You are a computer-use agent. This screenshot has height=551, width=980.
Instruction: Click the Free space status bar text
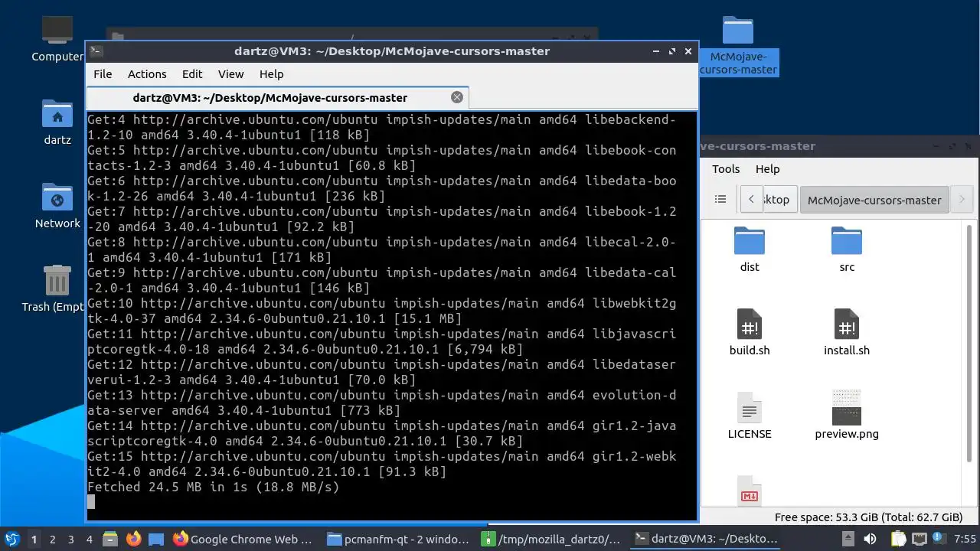[868, 517]
